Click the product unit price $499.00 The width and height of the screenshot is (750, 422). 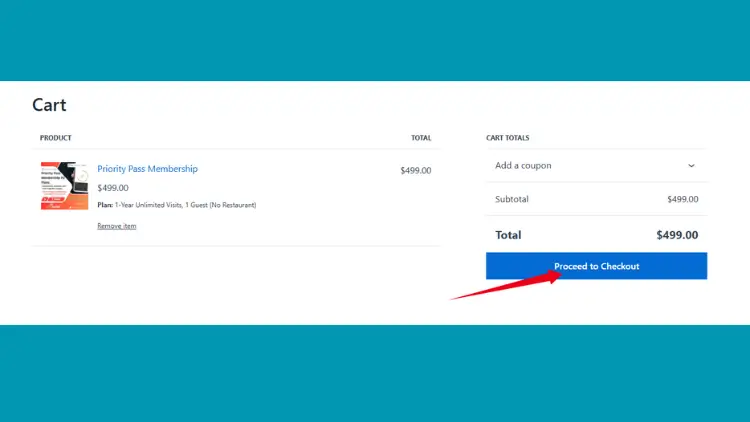pyautogui.click(x=113, y=188)
